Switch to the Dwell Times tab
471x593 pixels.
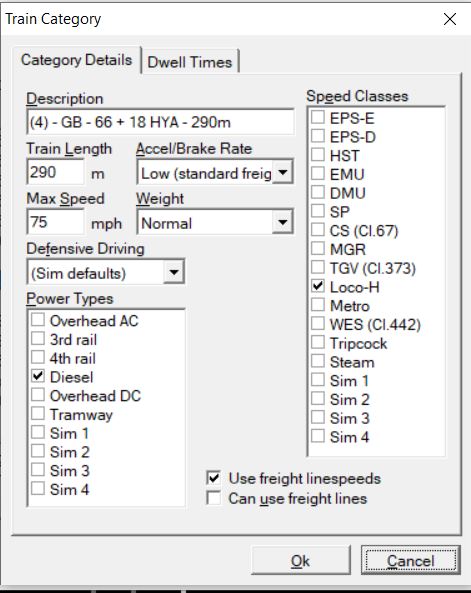[190, 62]
